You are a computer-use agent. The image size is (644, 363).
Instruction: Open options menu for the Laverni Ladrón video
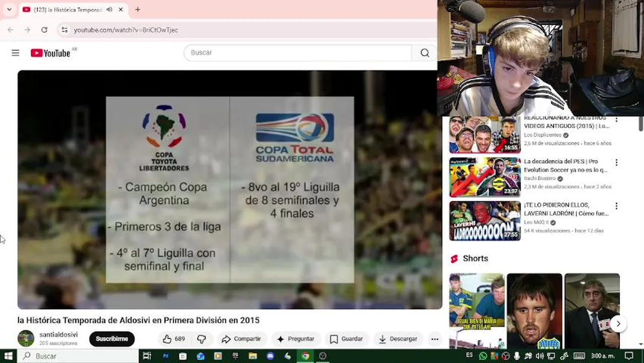[x=616, y=206]
